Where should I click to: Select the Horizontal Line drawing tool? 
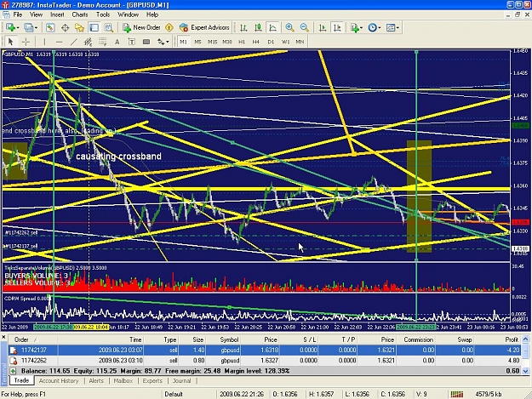59,42
